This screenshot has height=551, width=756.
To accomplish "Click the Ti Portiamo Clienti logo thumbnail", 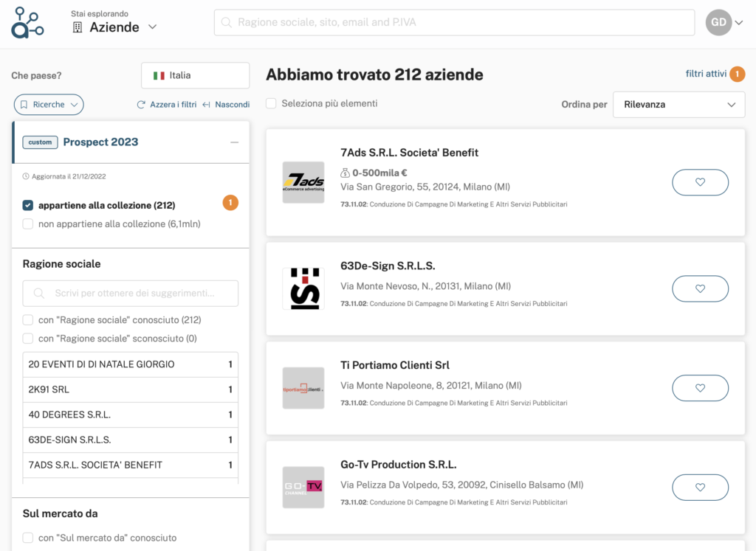I will coord(303,388).
